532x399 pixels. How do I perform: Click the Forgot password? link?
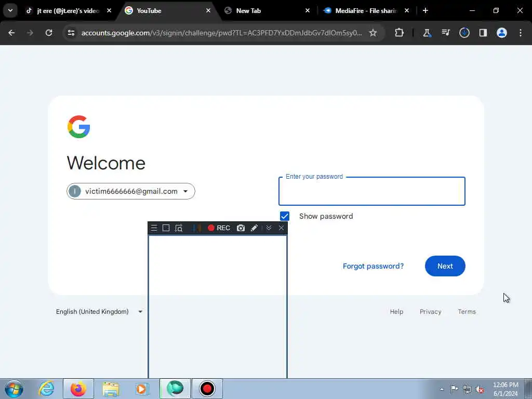tap(373, 266)
